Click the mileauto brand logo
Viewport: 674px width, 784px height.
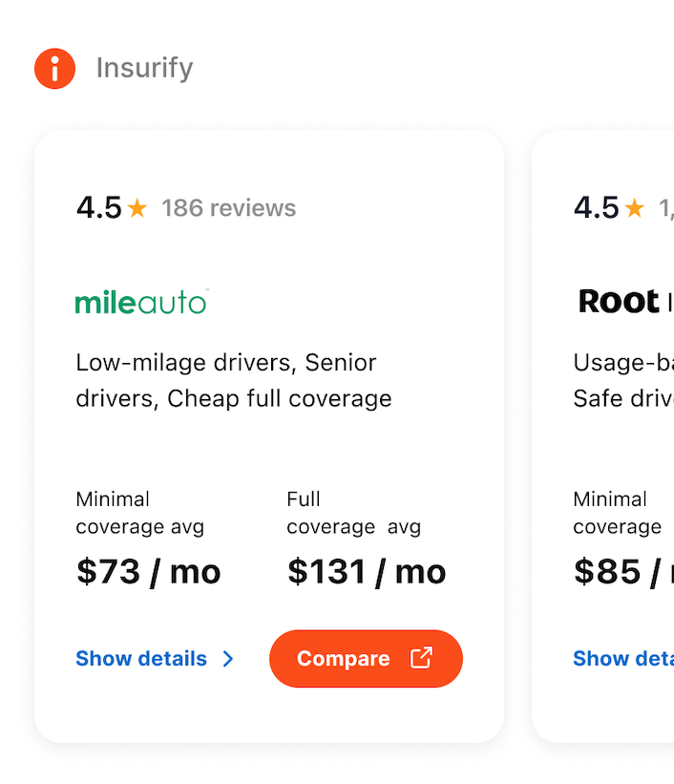(140, 302)
